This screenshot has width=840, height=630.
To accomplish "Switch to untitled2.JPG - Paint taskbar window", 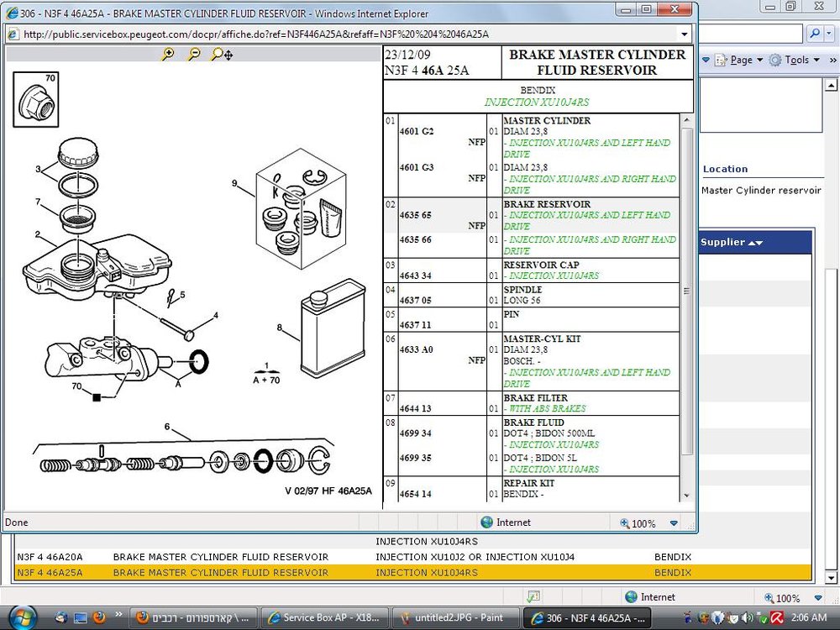I will click(x=456, y=617).
